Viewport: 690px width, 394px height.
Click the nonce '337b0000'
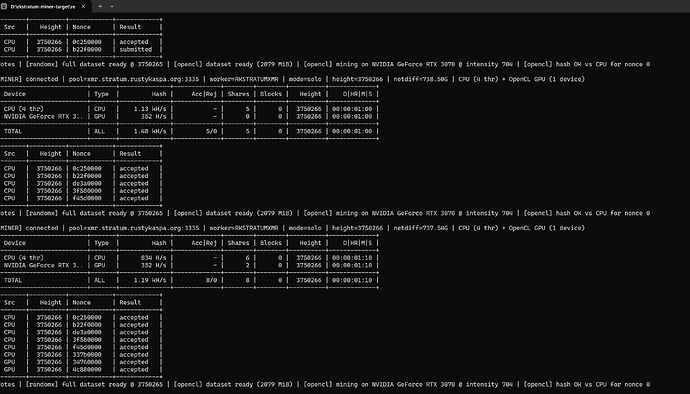pos(87,355)
